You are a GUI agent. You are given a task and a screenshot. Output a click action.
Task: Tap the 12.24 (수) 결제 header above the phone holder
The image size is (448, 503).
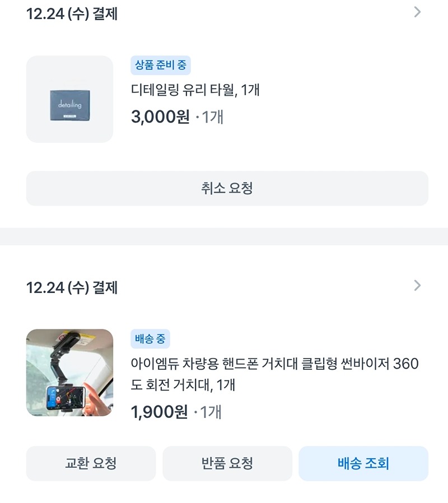click(72, 287)
